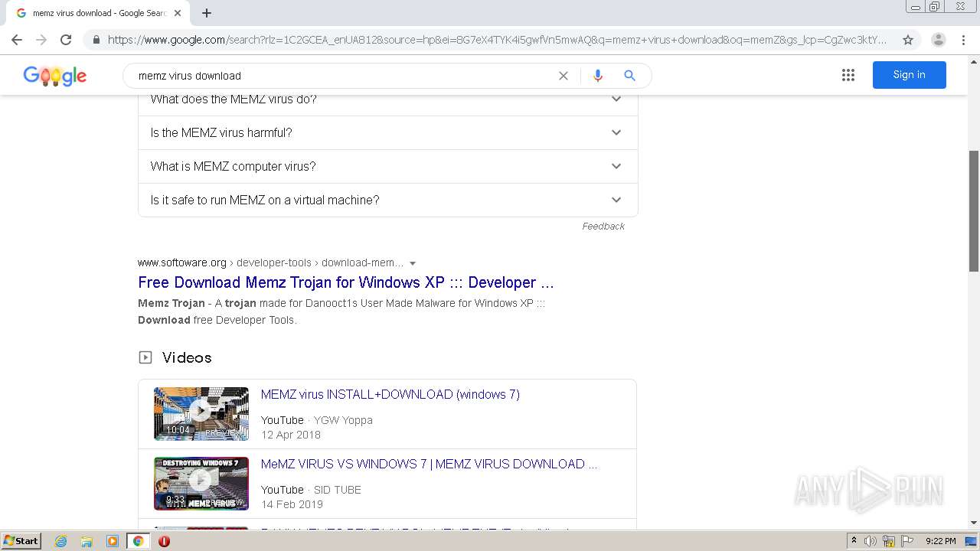Focus the browser address bar URL
The height and width of the screenshot is (551, 980).
click(498, 40)
